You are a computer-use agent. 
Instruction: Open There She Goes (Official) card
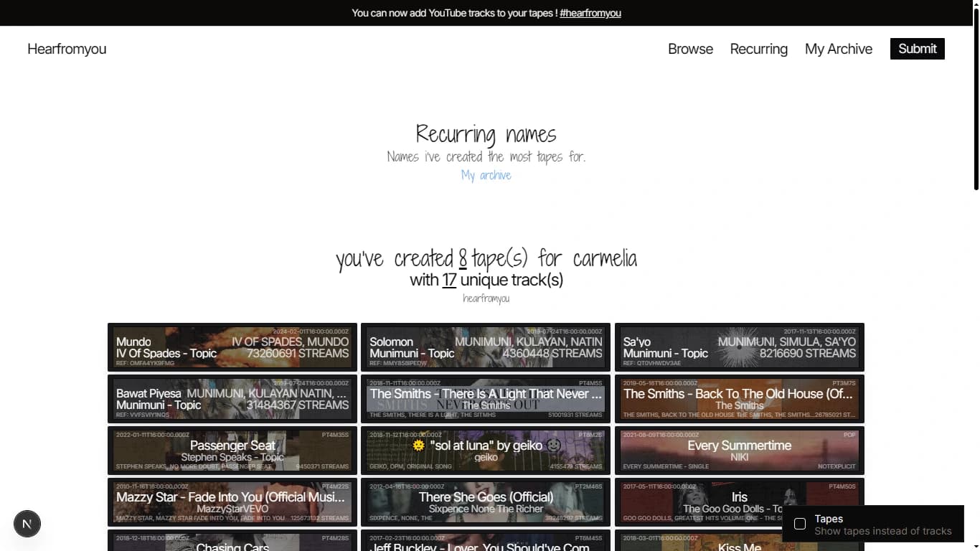tap(486, 502)
